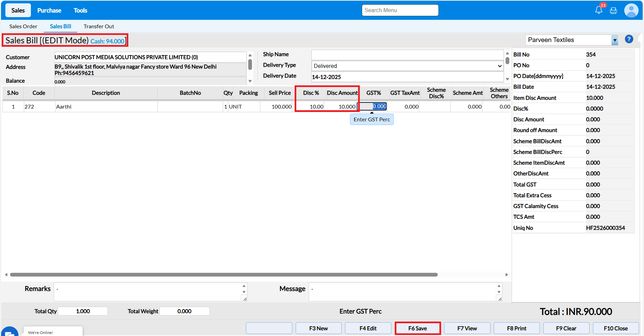This screenshot has width=644, height=336.
Task: Click the Message box resize handle
Action: 500,299
